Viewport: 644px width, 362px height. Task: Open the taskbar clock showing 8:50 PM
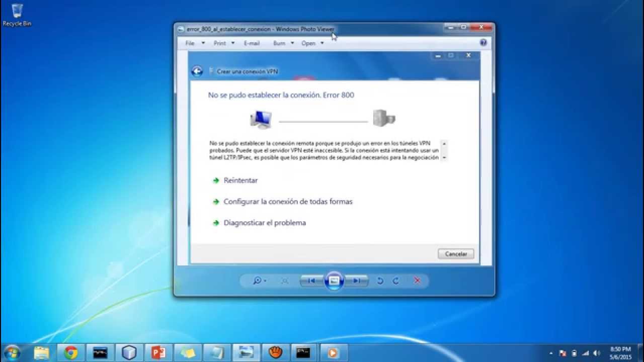coord(620,352)
